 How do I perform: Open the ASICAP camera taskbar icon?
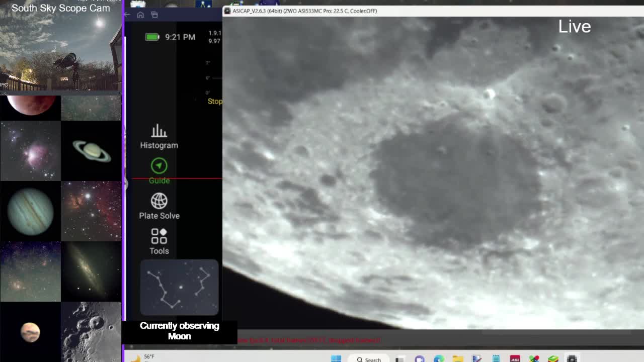572,359
